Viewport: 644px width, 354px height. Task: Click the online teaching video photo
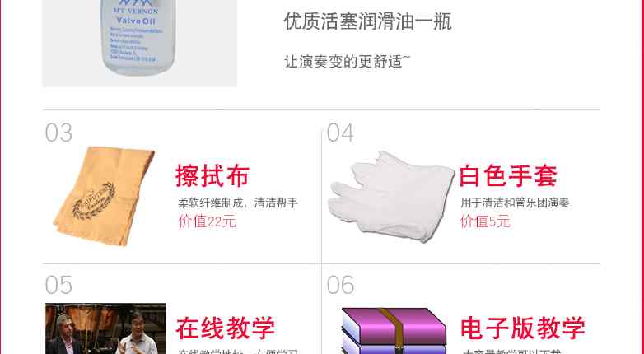pos(106,328)
